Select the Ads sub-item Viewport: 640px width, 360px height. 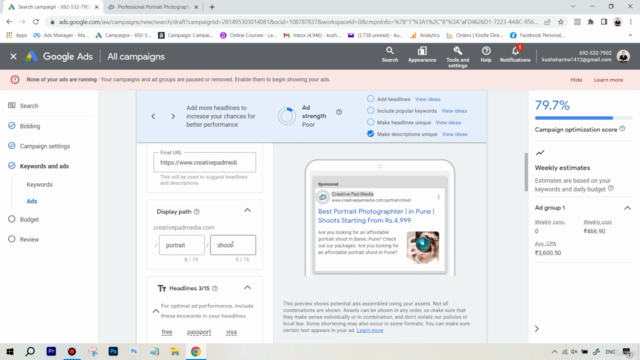click(32, 201)
